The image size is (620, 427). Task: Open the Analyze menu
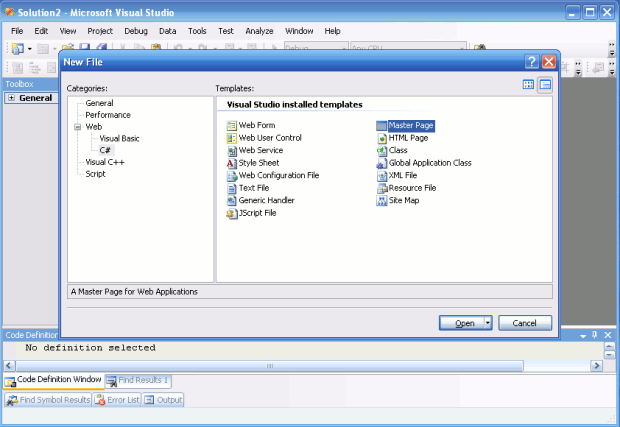pos(259,31)
